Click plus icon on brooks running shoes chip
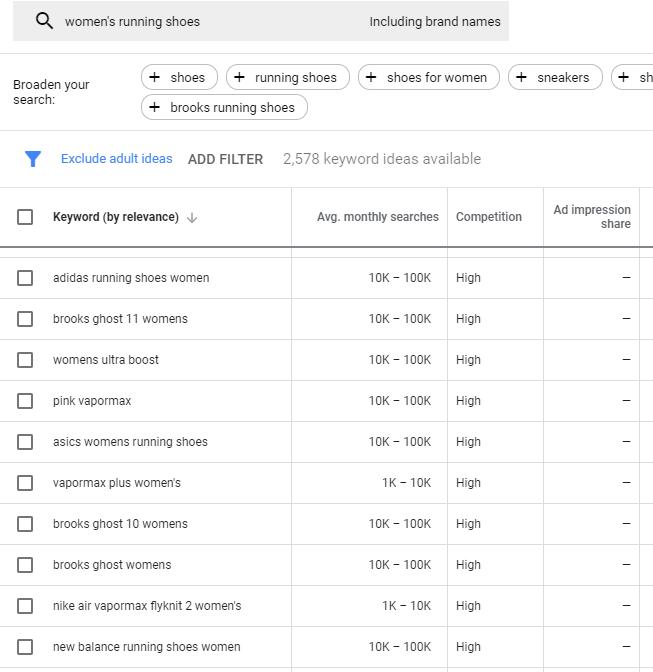 (154, 107)
